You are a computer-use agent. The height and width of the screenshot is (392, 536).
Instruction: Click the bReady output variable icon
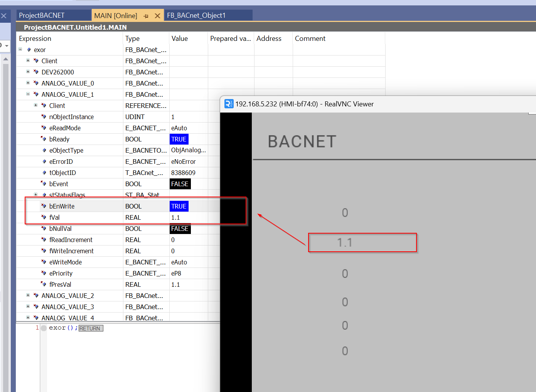(x=44, y=139)
